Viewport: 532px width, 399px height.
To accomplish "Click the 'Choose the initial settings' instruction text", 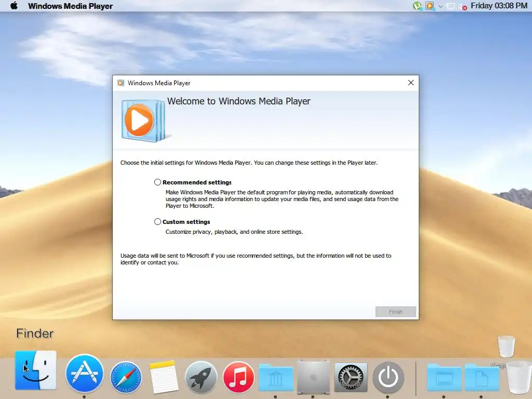I will [249, 163].
